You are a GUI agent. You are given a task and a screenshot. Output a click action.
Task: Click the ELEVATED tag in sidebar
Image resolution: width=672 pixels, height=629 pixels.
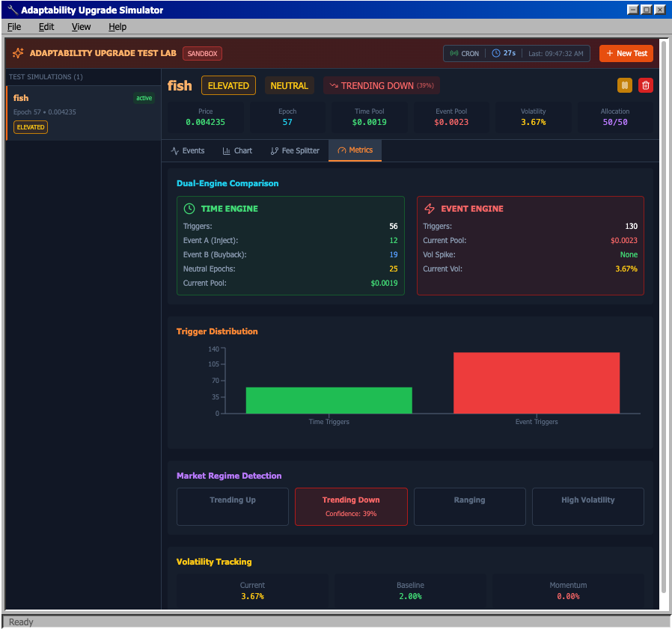point(31,127)
